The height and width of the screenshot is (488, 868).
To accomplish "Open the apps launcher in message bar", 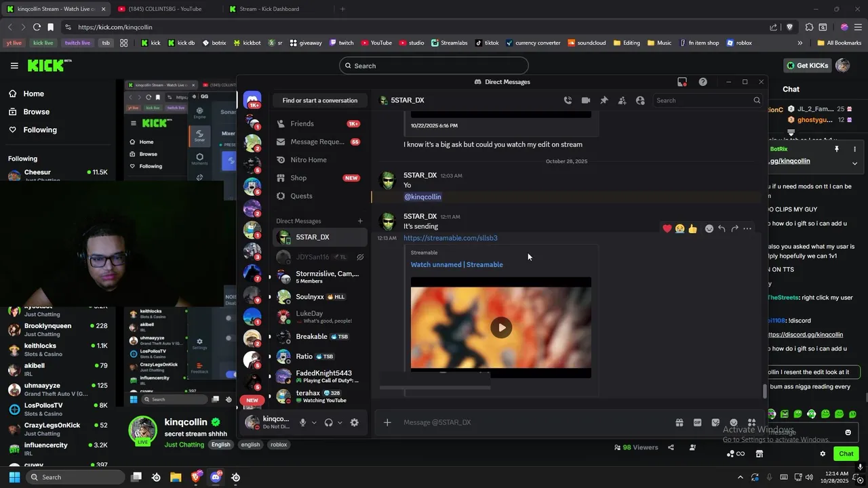I will (751, 422).
